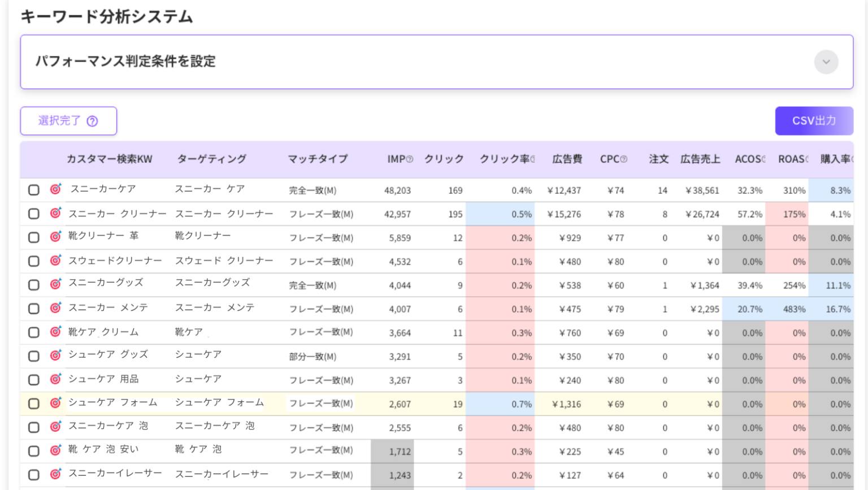Click the CSV出力 button
The width and height of the screenshot is (868, 490).
[814, 120]
